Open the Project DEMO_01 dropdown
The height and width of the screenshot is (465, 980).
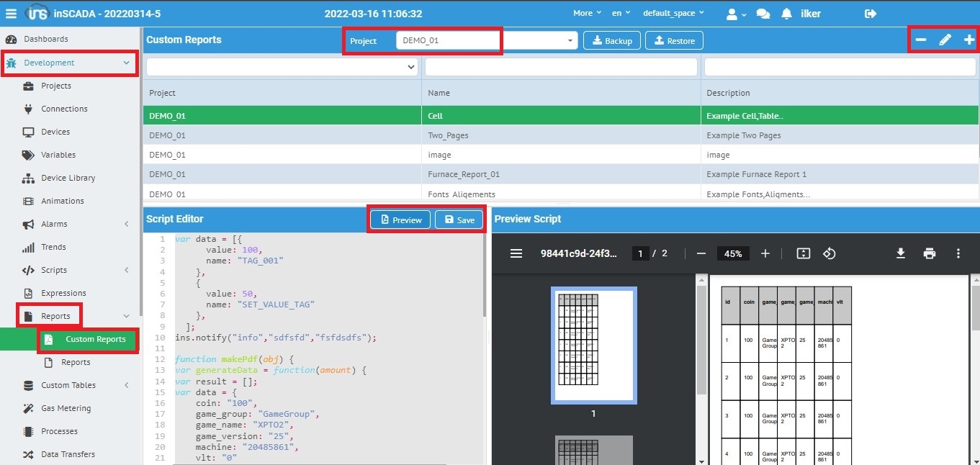tap(487, 41)
